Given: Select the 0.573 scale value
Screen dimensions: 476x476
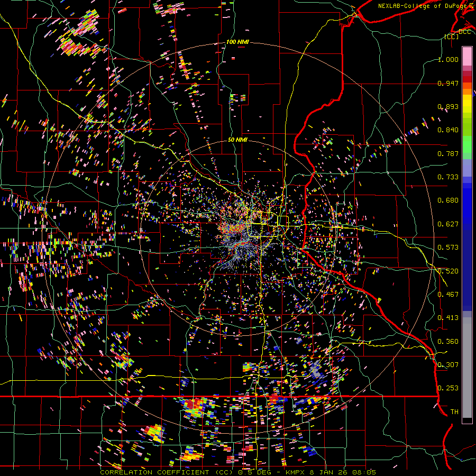Looking at the screenshot, I should tap(448, 248).
